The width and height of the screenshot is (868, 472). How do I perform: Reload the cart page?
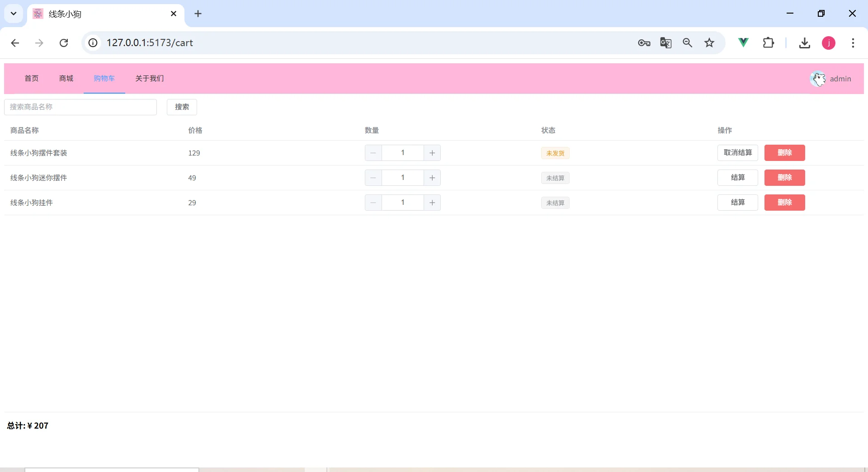coord(64,43)
